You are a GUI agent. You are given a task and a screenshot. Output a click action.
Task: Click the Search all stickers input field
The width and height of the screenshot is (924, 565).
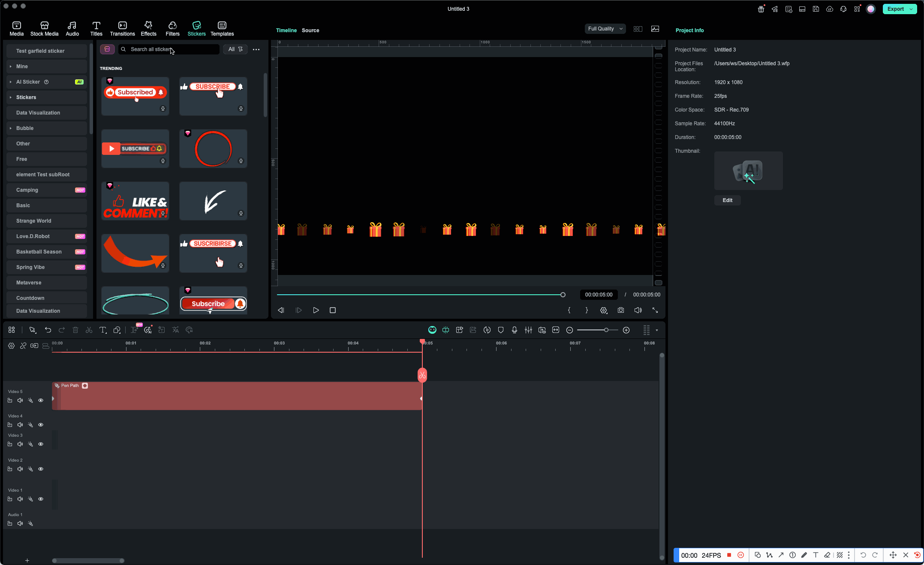[x=169, y=49]
